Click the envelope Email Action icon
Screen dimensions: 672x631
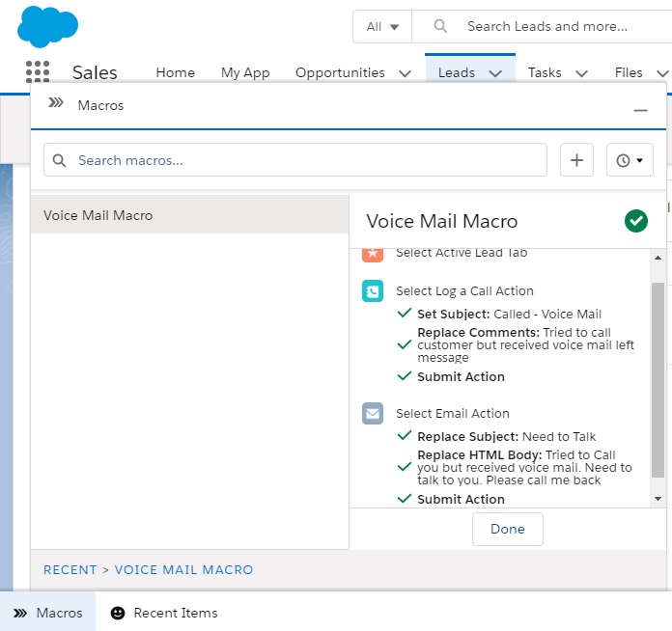373,413
